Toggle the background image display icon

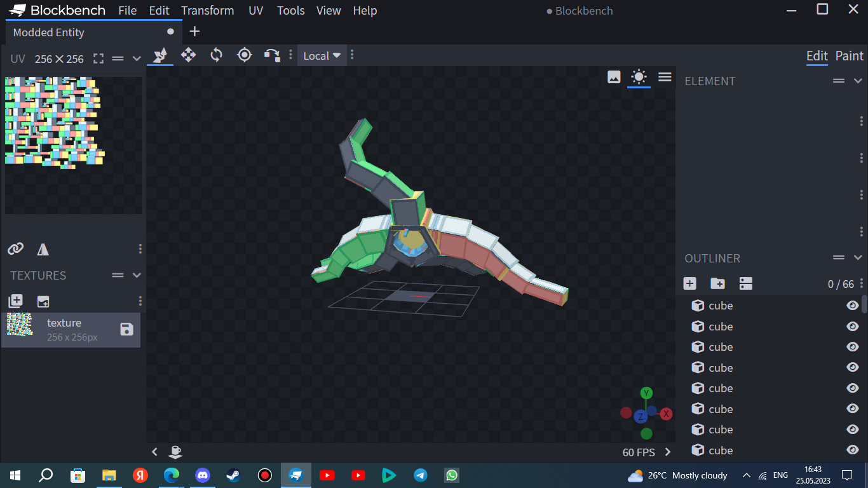pos(614,76)
